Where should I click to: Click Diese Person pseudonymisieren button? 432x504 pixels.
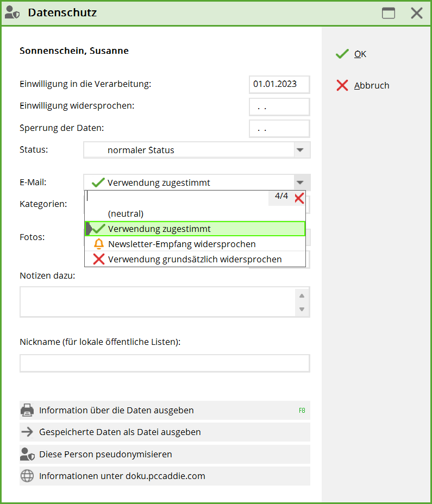105,454
